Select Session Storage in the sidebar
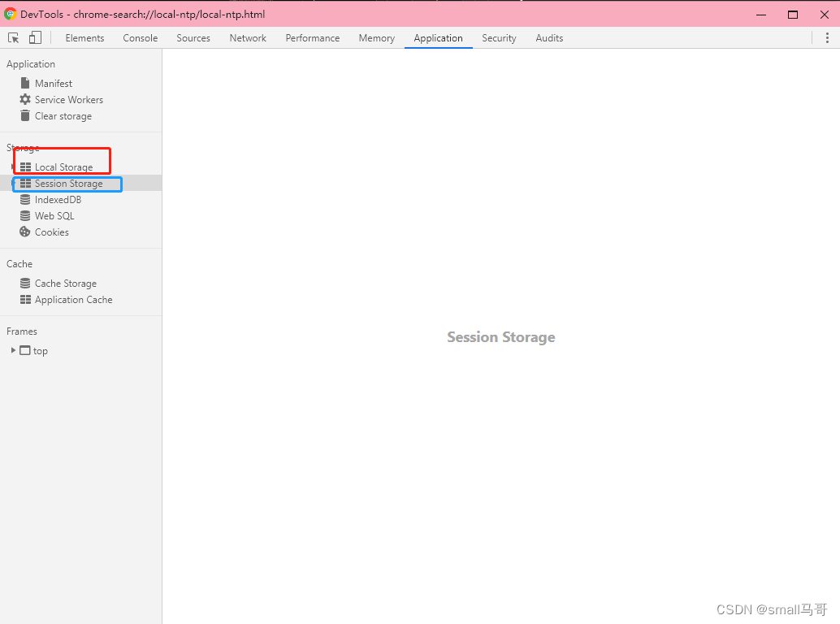This screenshot has height=624, width=840. tap(68, 183)
